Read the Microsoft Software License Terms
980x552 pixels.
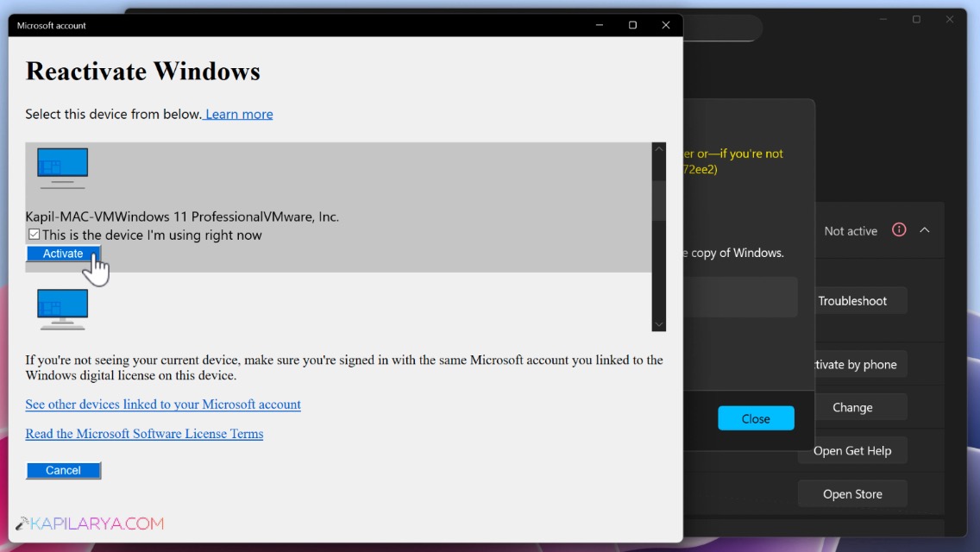tap(144, 433)
